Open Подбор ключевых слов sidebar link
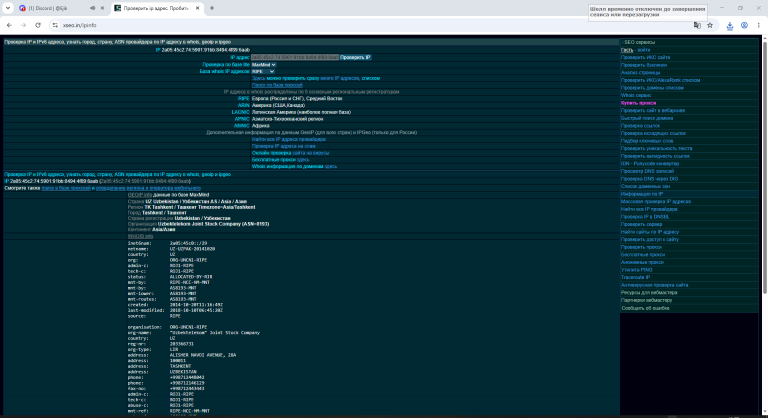 (x=647, y=141)
